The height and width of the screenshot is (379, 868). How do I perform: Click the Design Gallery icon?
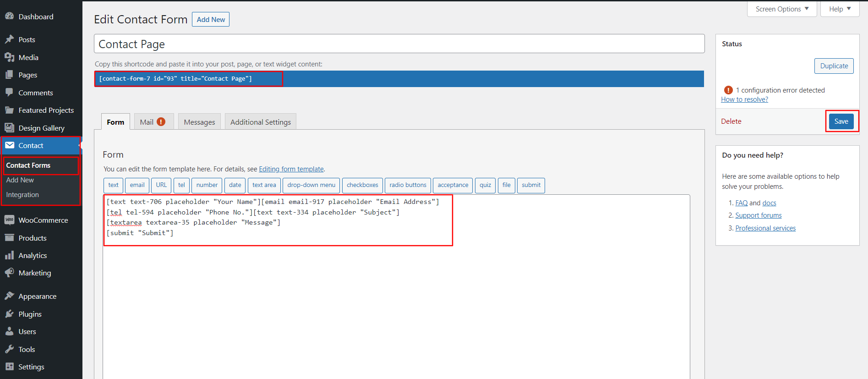[x=9, y=128]
